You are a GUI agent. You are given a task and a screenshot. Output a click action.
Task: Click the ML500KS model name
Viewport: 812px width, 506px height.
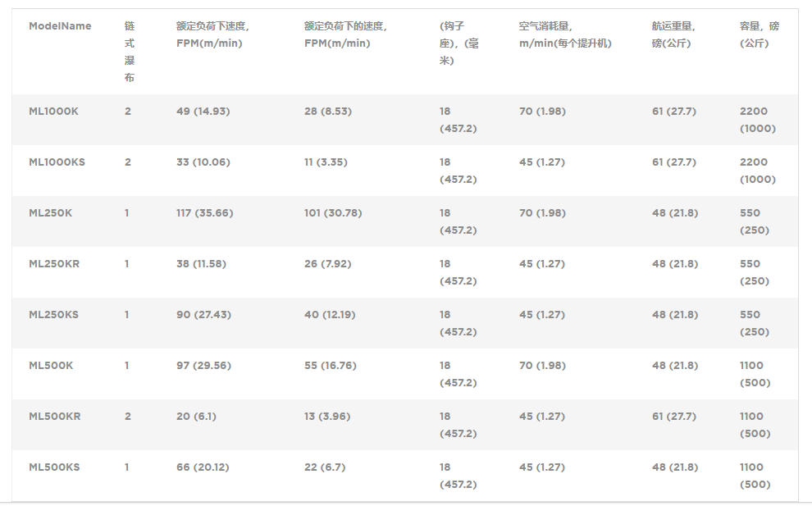pos(54,467)
